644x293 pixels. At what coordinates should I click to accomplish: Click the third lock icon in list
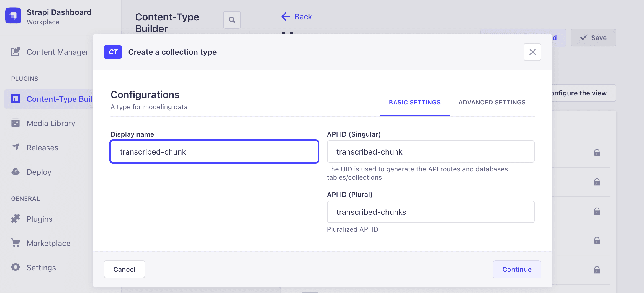597,211
